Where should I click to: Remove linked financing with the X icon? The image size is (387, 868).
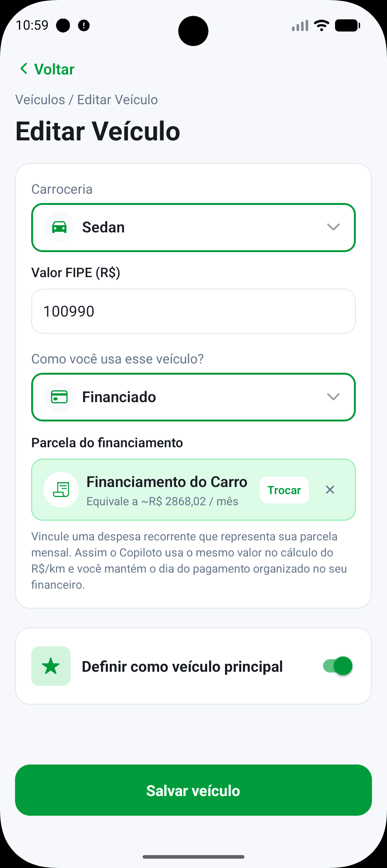[330, 490]
